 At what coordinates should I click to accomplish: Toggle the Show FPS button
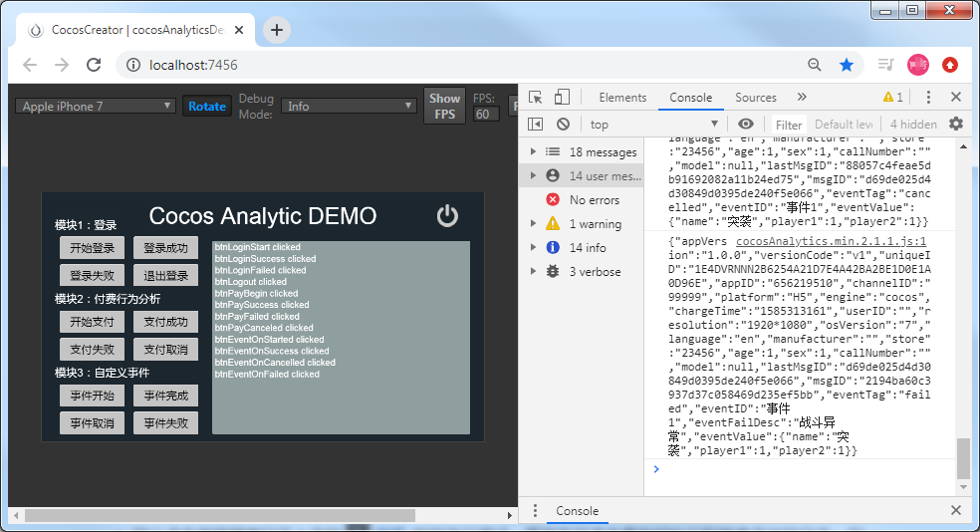pyautogui.click(x=444, y=107)
